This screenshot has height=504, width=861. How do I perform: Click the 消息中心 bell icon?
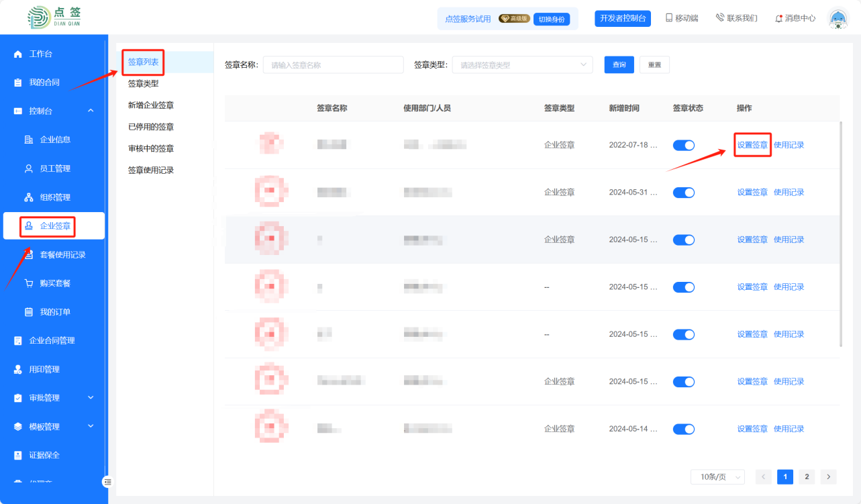pyautogui.click(x=778, y=18)
